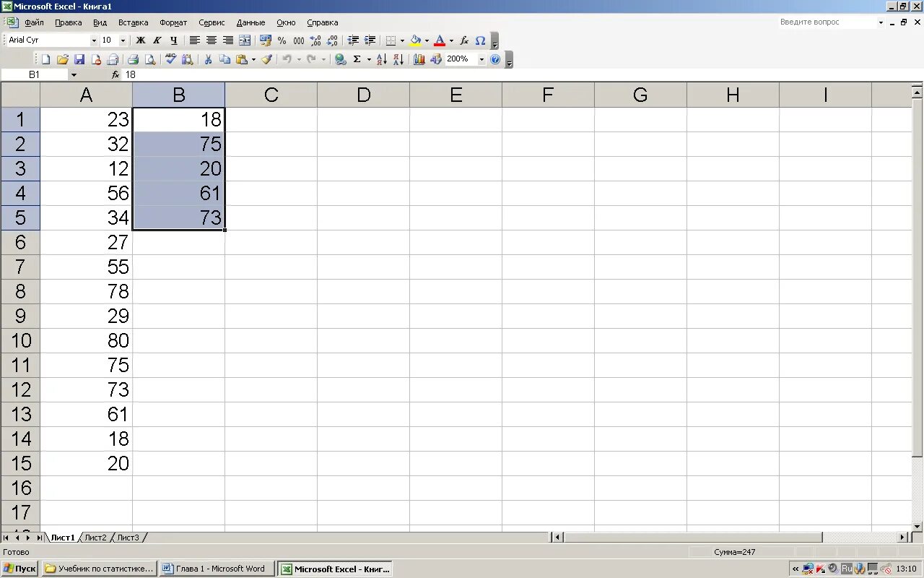Screen dimensions: 924x578
Task: Open font name Arial Cyr dropdown
Action: (93, 40)
